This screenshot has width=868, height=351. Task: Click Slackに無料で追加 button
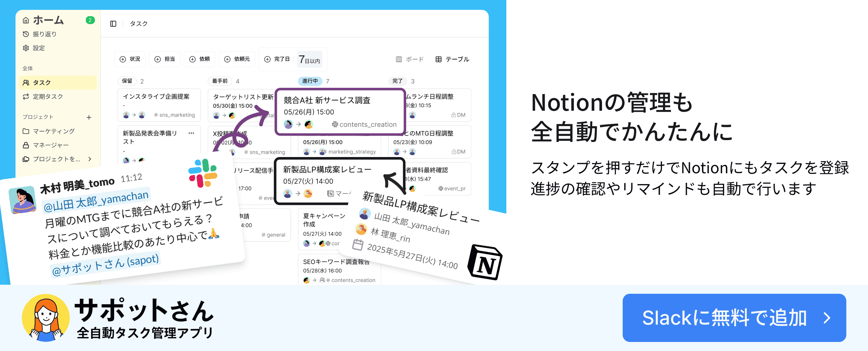coord(734,318)
